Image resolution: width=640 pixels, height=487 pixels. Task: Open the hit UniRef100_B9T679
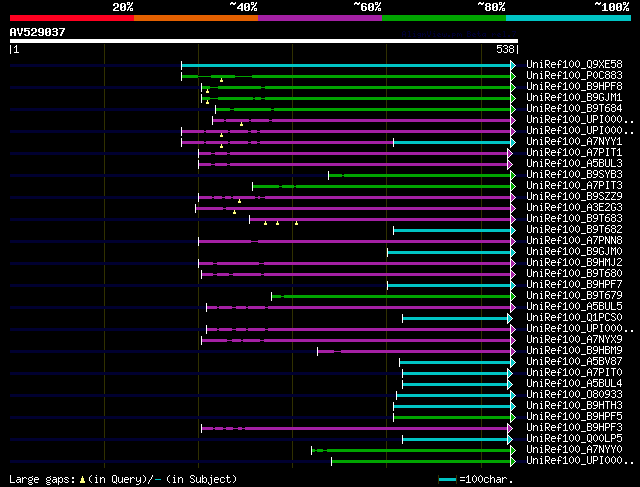click(x=574, y=296)
